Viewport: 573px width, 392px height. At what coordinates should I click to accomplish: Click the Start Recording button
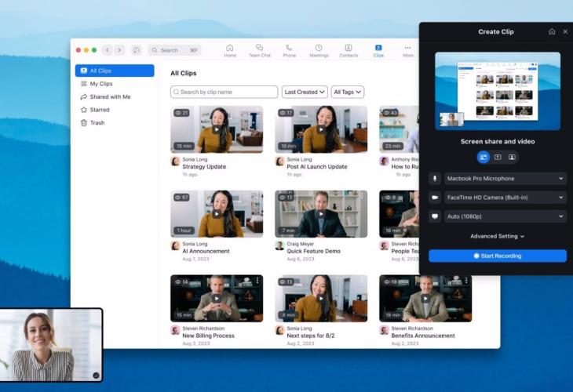click(x=497, y=256)
